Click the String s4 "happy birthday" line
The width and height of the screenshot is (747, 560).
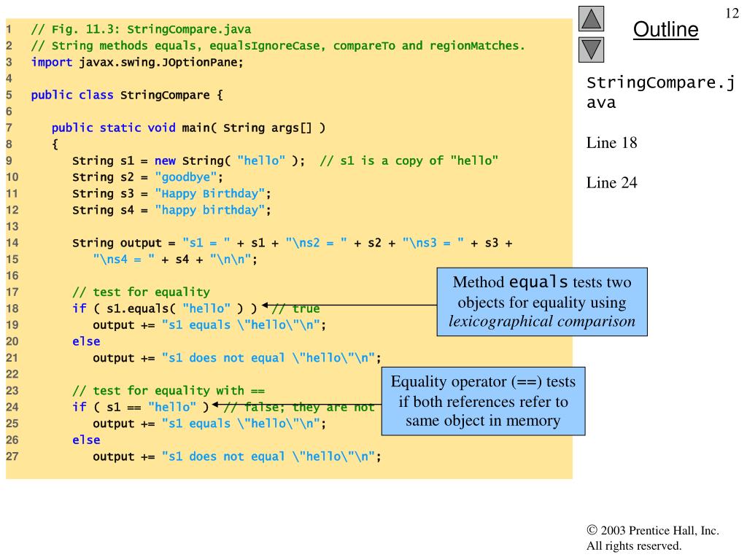[171, 210]
